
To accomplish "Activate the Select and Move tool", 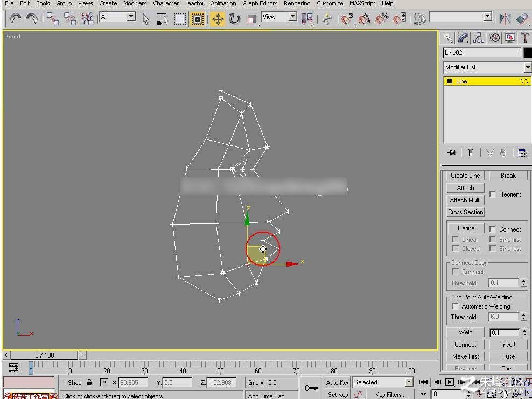I will pyautogui.click(x=218, y=19).
